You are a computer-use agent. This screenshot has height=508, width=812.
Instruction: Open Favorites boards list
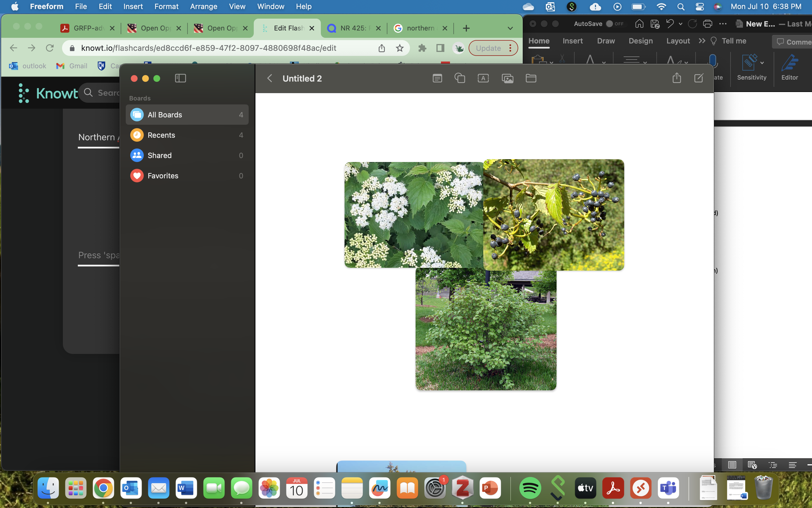tap(187, 176)
